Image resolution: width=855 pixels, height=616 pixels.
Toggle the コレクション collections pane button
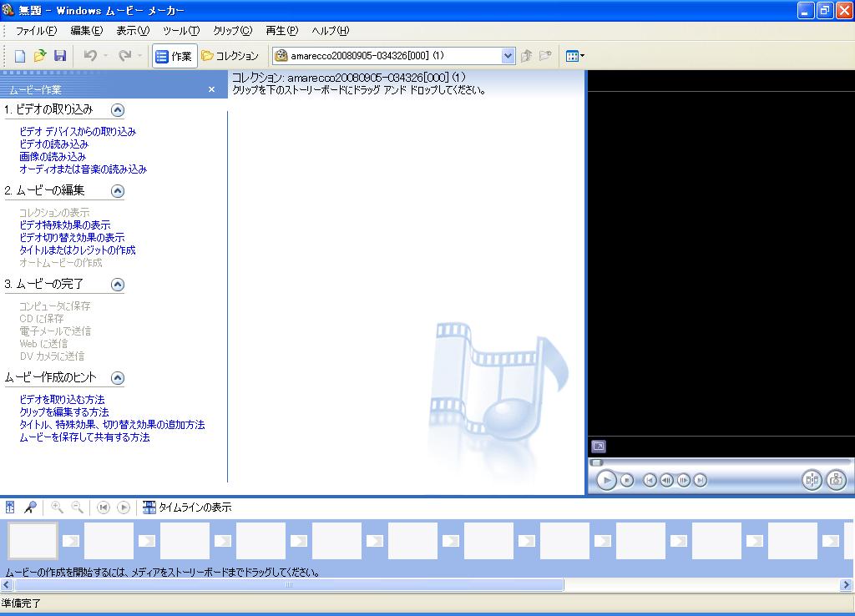tap(230, 56)
